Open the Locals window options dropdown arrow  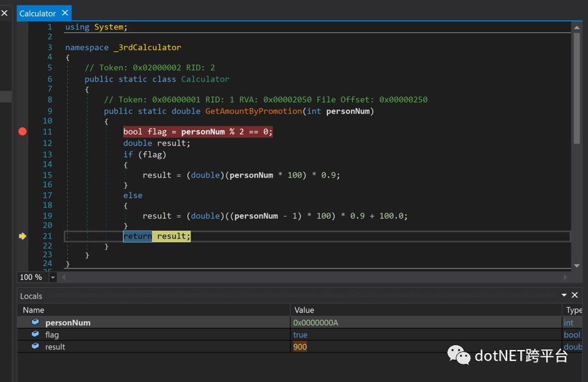(x=564, y=295)
